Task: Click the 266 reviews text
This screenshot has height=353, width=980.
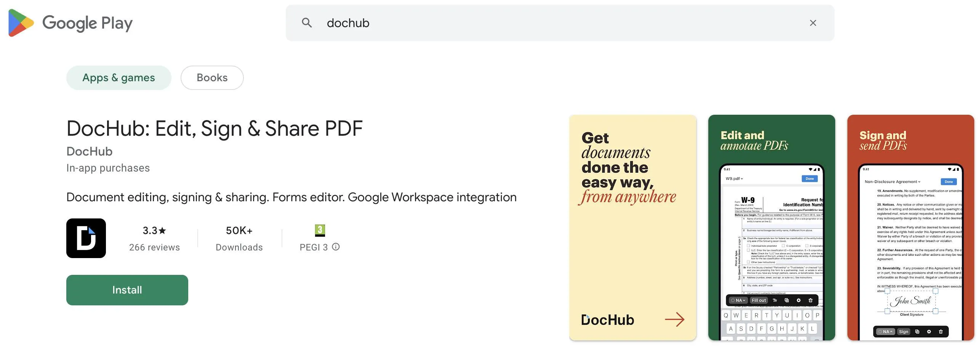Action: pos(154,247)
